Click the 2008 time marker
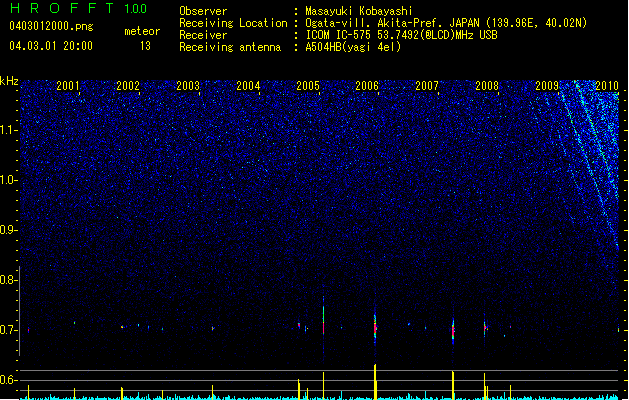The image size is (629, 400). (x=487, y=86)
